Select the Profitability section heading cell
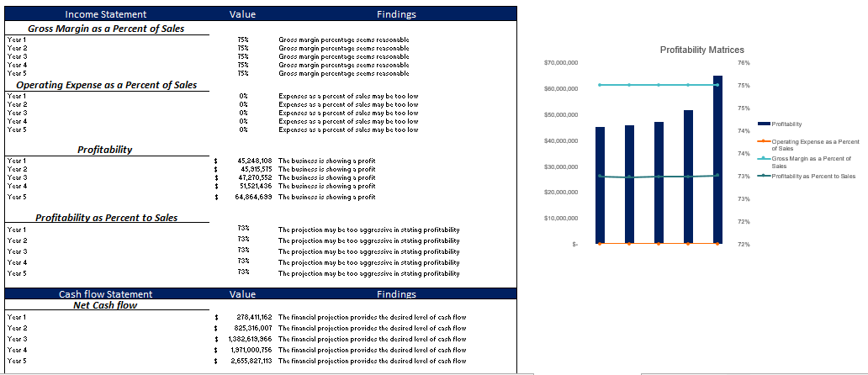868x375 pixels. tap(105, 150)
